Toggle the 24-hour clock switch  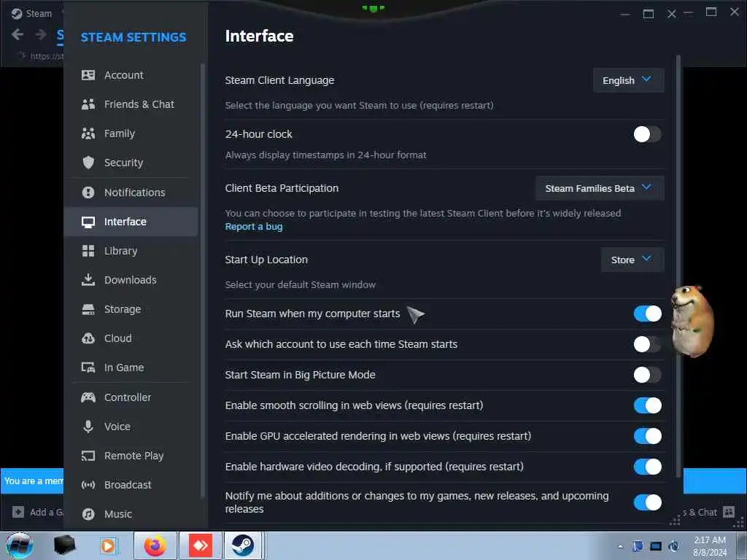(x=648, y=134)
